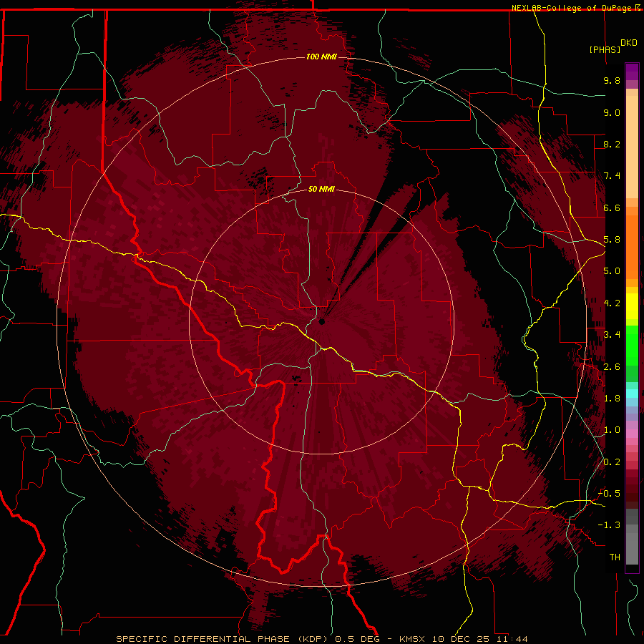Click the 0.2 scale value
The height and width of the screenshot is (644, 644).
[x=612, y=462]
